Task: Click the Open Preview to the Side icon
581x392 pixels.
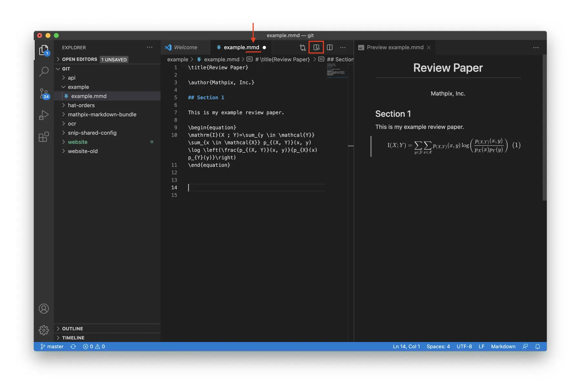Action: [x=316, y=48]
